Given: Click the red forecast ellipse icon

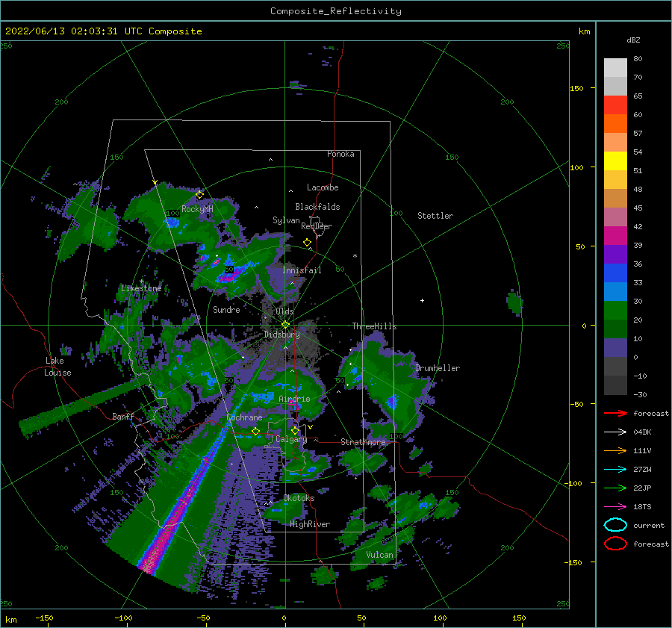Looking at the screenshot, I should coord(615,544).
